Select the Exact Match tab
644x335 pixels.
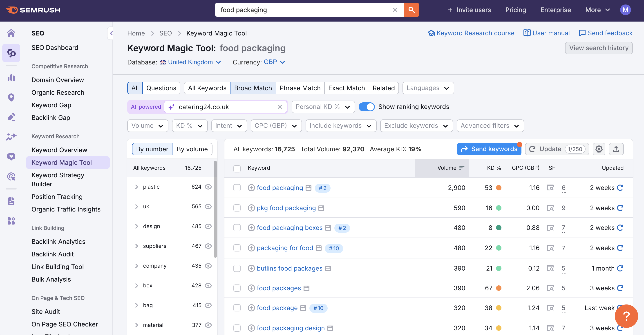point(347,88)
